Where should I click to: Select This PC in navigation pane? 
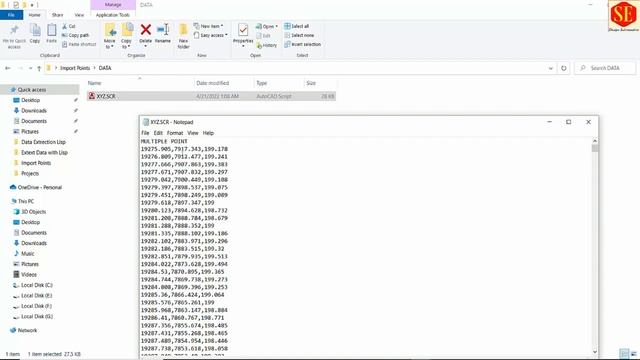click(26, 201)
